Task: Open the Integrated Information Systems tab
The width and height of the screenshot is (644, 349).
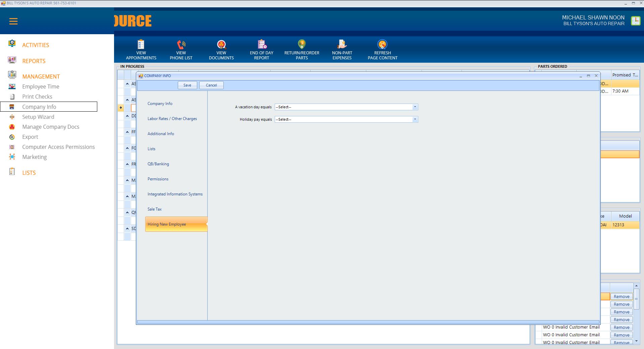Action: click(x=175, y=194)
